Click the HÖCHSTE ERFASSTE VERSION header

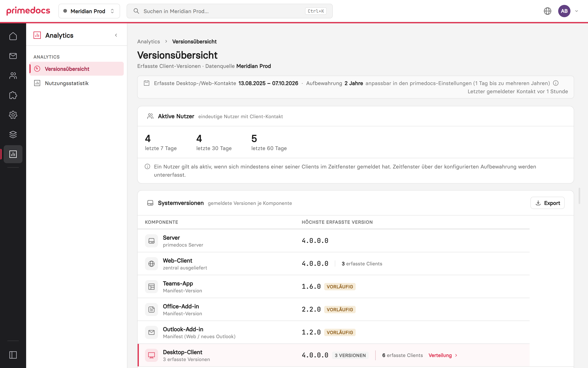click(337, 222)
